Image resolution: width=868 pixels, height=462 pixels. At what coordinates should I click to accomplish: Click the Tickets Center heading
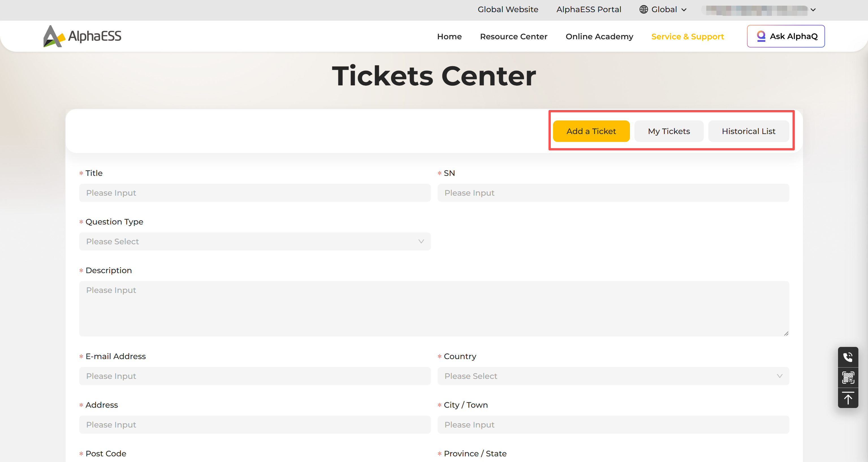(434, 76)
